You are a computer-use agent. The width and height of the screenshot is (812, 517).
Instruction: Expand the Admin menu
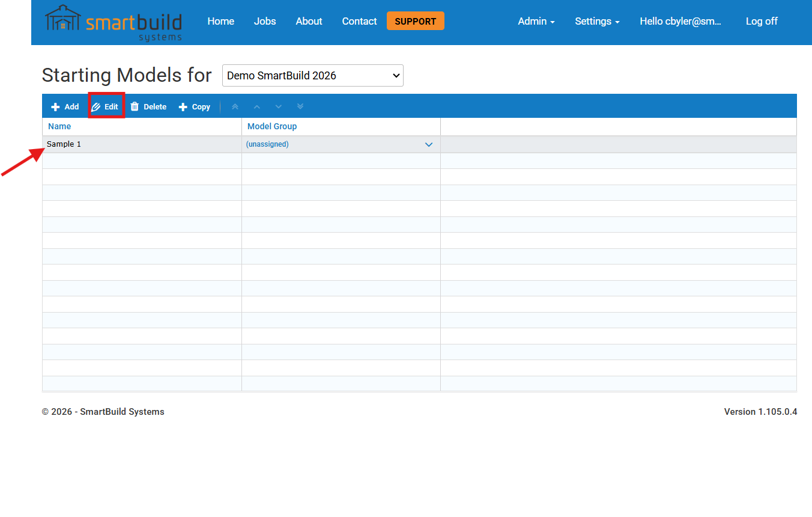click(x=536, y=21)
